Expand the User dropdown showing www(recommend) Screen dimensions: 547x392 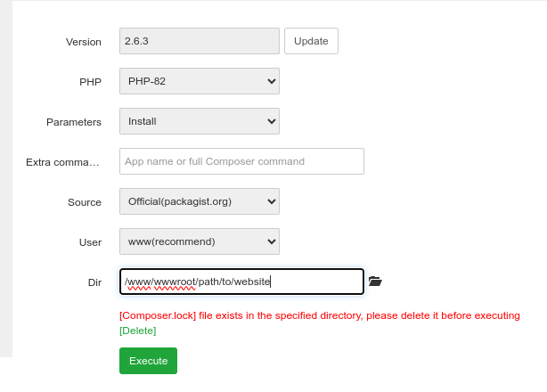[x=199, y=241]
